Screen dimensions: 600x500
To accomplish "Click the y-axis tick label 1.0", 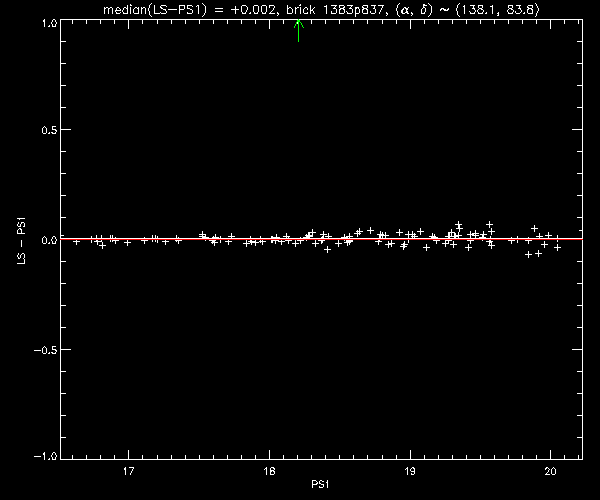I will coord(49,23).
